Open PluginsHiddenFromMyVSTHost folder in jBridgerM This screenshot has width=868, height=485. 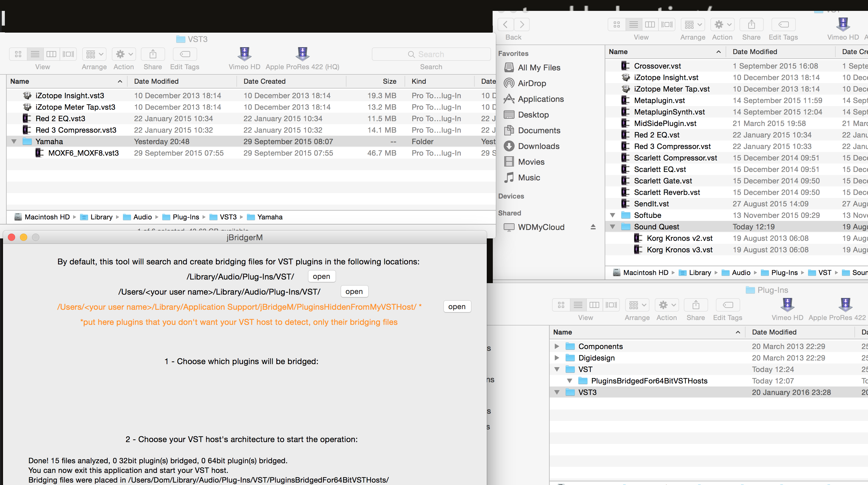(457, 307)
